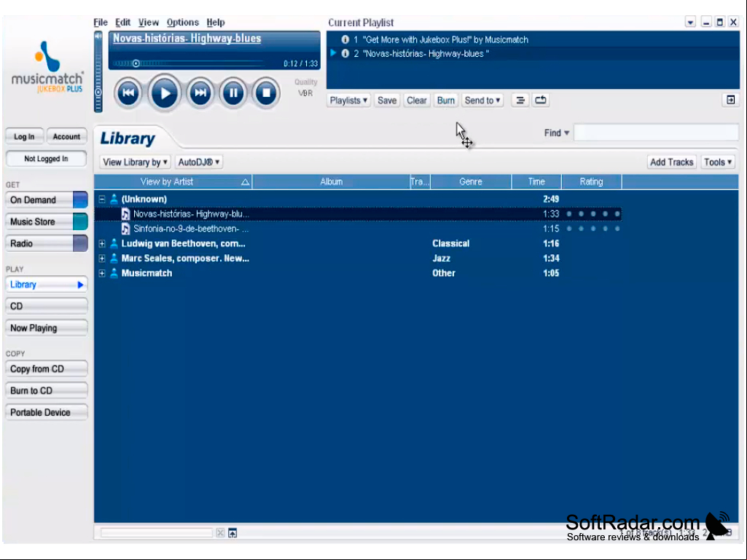
Task: Click the Previous track button
Action: (128, 93)
